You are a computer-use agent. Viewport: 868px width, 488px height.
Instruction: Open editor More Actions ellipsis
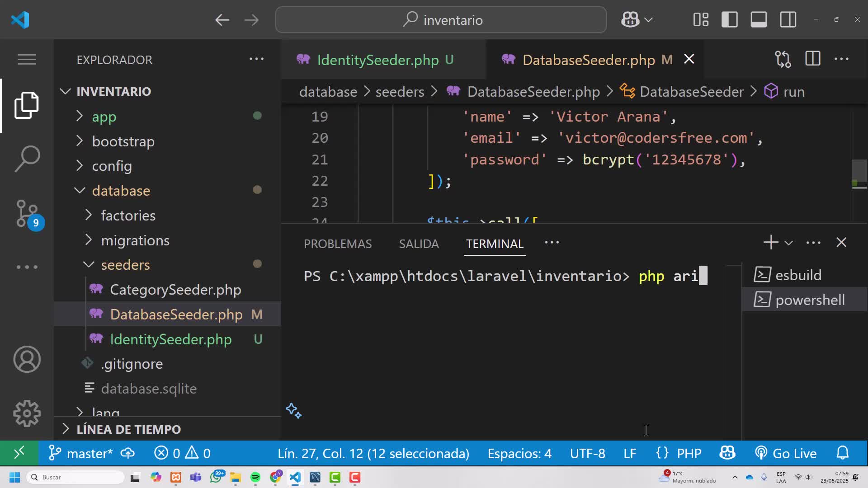pos(841,59)
